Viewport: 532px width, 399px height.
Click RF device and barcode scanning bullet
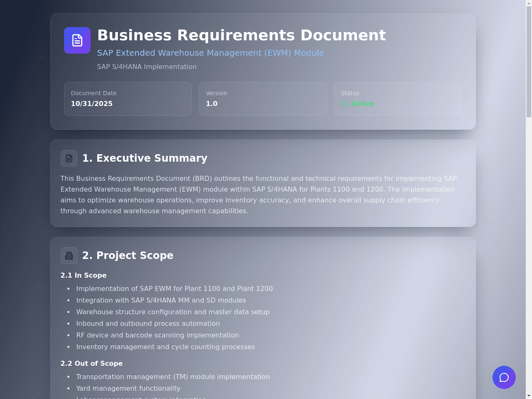158,335
